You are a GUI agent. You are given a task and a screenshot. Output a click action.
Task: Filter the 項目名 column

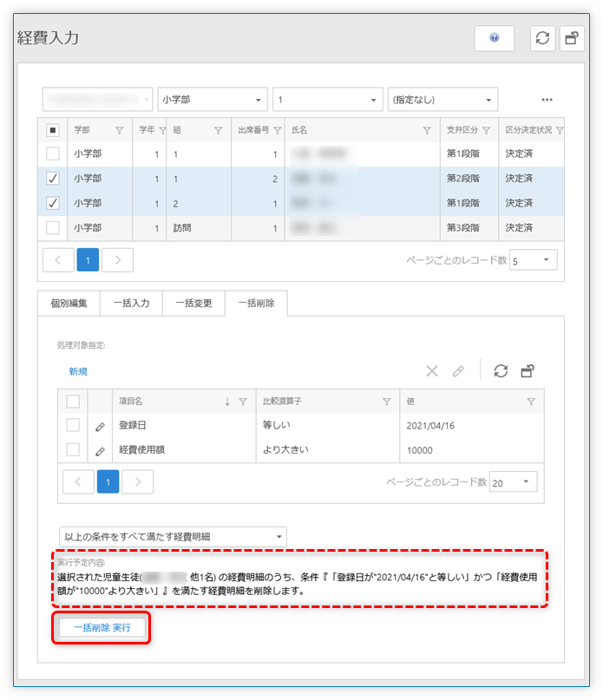pyautogui.click(x=243, y=402)
